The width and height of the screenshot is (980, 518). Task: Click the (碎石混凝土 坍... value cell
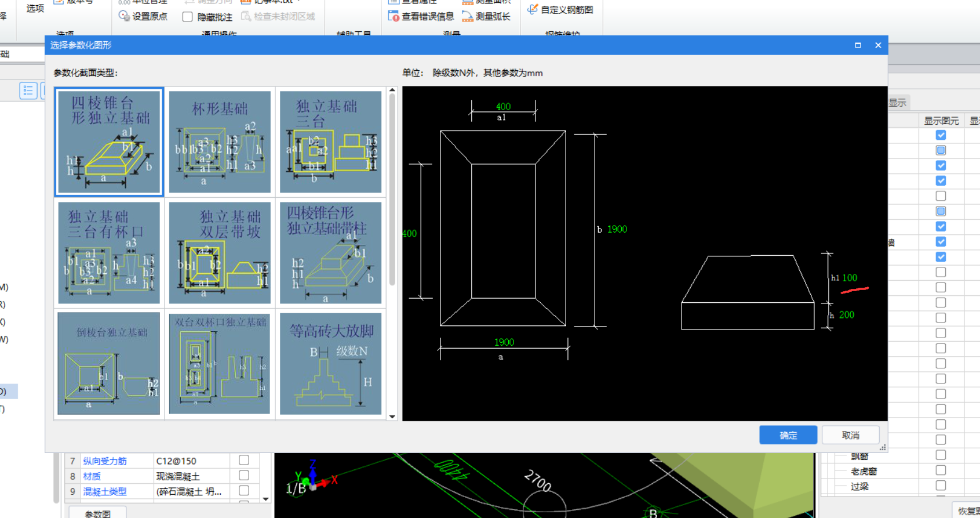click(x=192, y=491)
